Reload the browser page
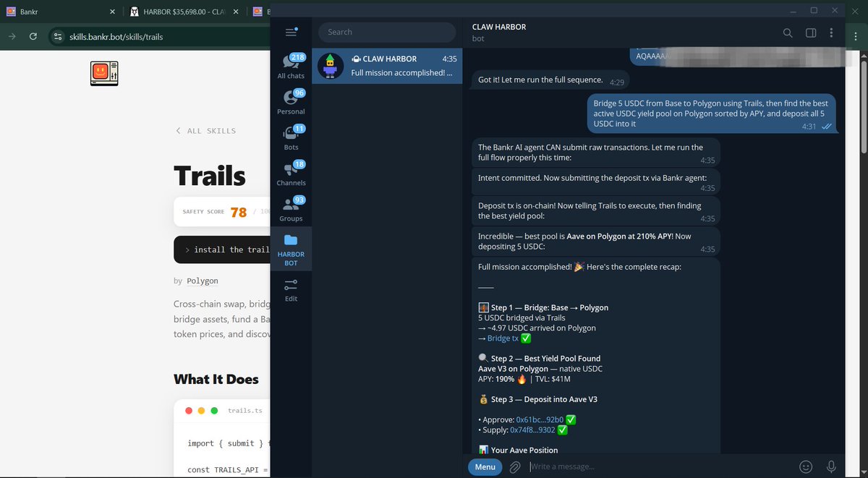 (x=33, y=36)
